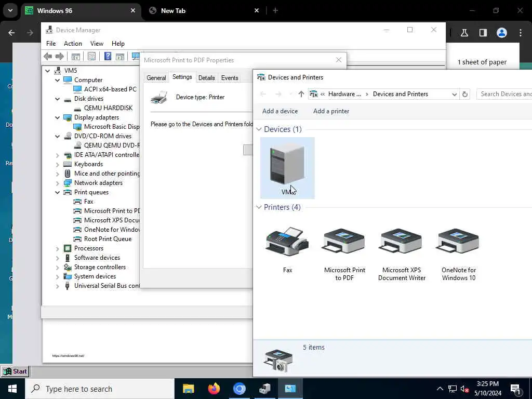Collapse the VM5 root tree node
The image size is (532, 399).
(48, 71)
